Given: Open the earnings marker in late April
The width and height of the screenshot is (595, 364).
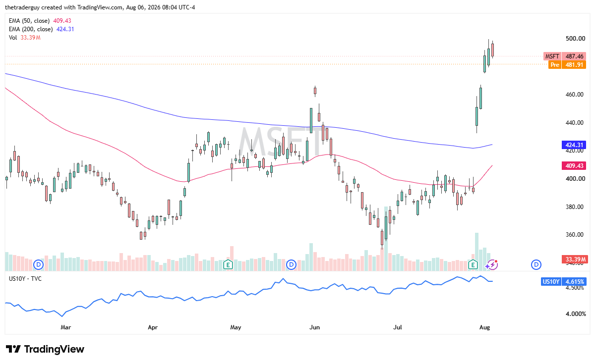Looking at the screenshot, I should [x=228, y=265].
